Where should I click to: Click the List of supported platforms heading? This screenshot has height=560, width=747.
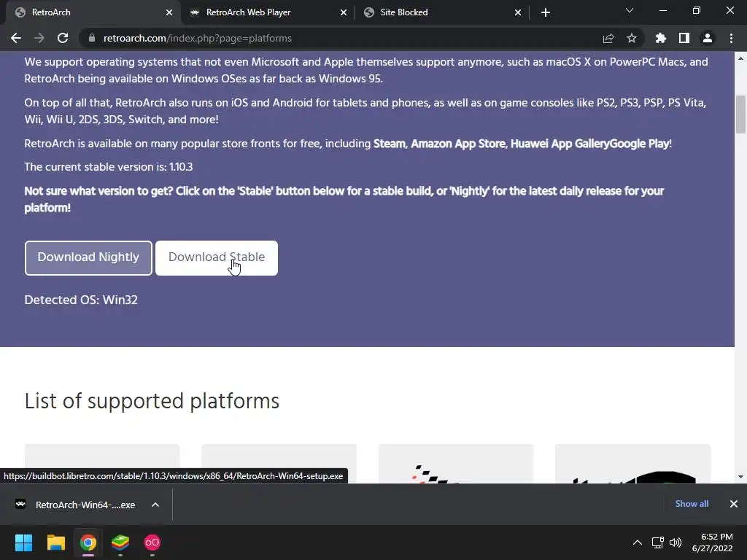tap(152, 402)
